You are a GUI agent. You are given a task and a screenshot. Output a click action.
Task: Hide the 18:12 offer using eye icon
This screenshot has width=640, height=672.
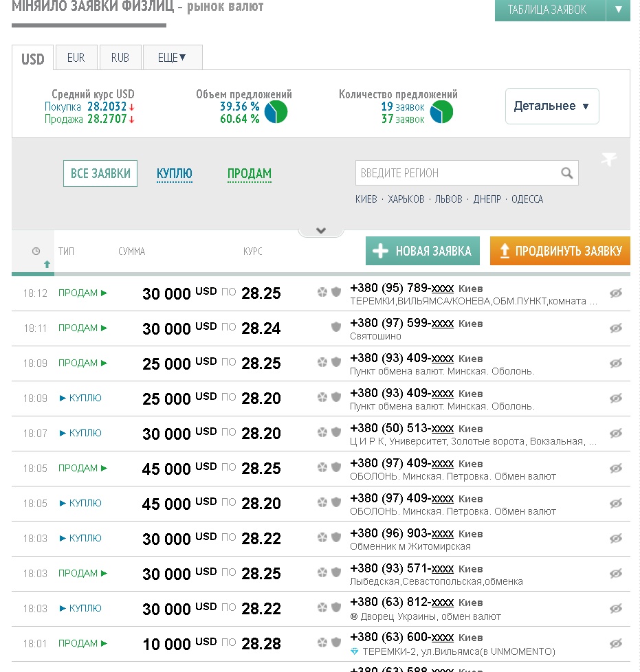(616, 293)
